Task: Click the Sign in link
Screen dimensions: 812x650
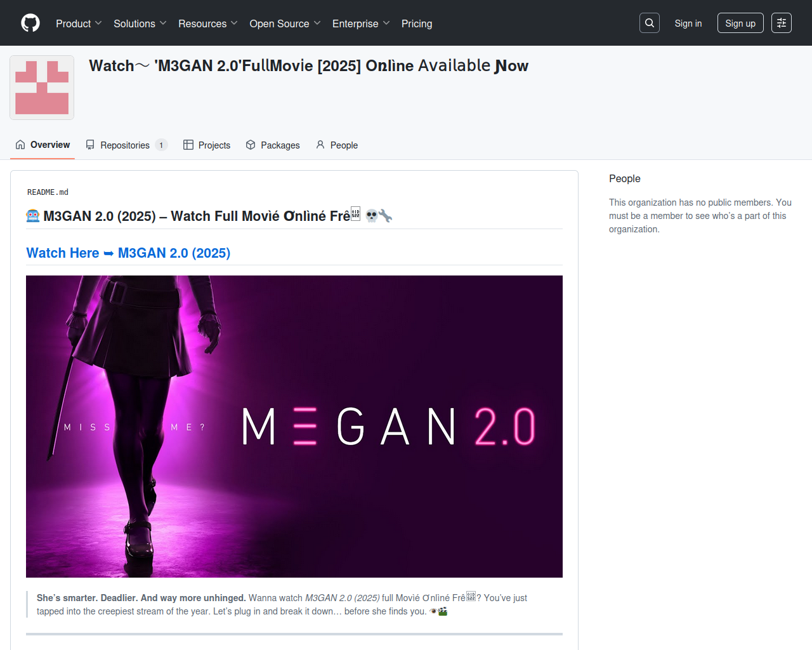Action: coord(688,23)
